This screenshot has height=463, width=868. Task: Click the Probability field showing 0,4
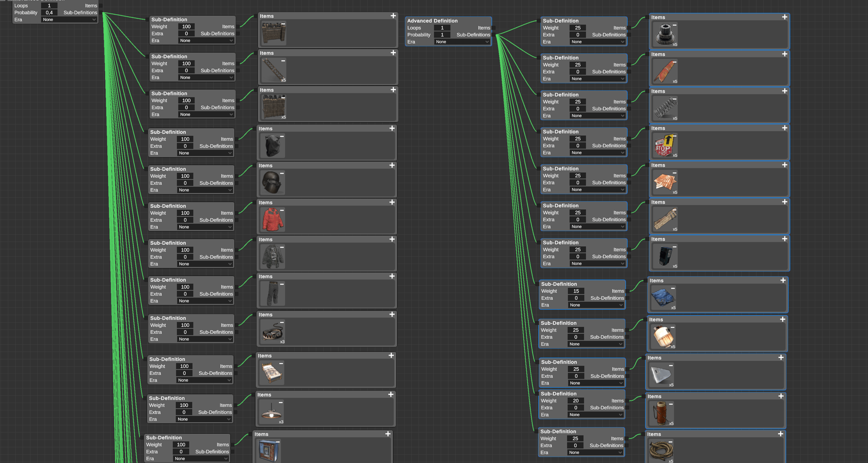coord(49,13)
